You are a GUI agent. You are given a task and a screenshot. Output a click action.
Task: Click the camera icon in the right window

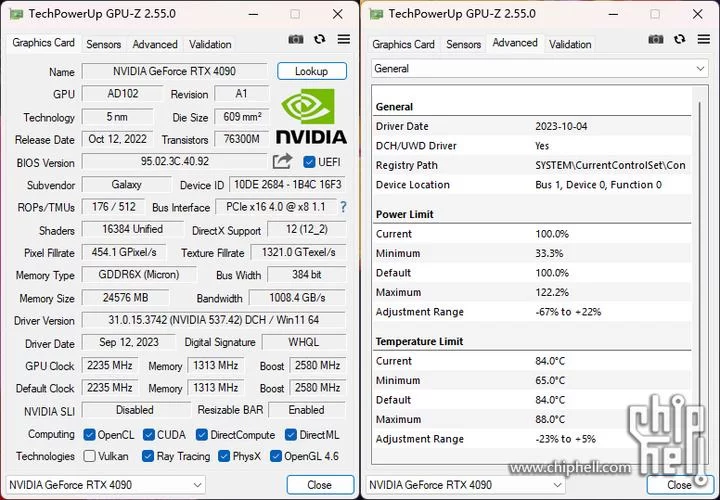click(x=656, y=39)
